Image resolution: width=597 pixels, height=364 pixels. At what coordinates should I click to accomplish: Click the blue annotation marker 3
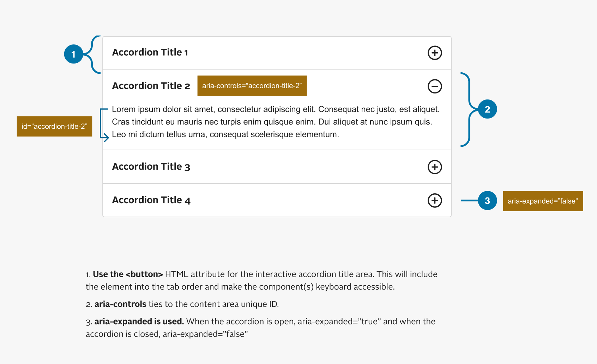coord(487,201)
